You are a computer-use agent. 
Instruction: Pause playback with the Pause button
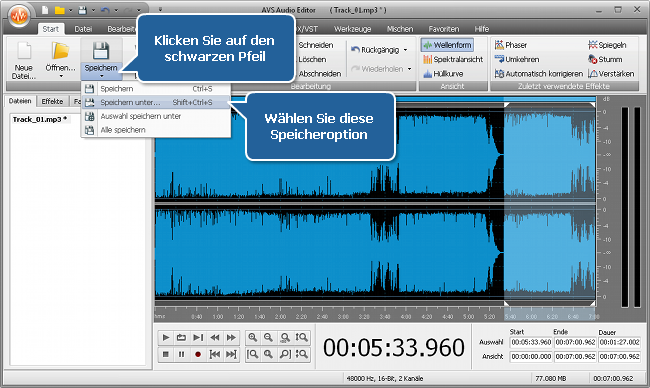pyautogui.click(x=181, y=354)
